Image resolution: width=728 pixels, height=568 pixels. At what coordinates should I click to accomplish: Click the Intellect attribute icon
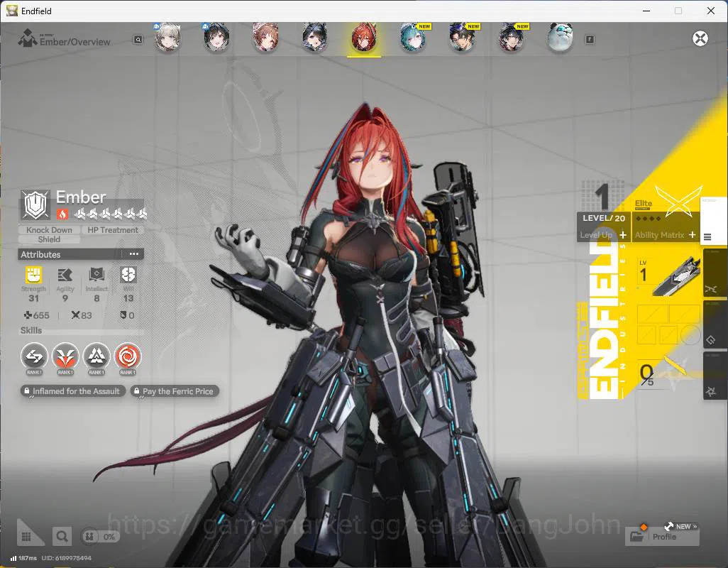(96, 275)
